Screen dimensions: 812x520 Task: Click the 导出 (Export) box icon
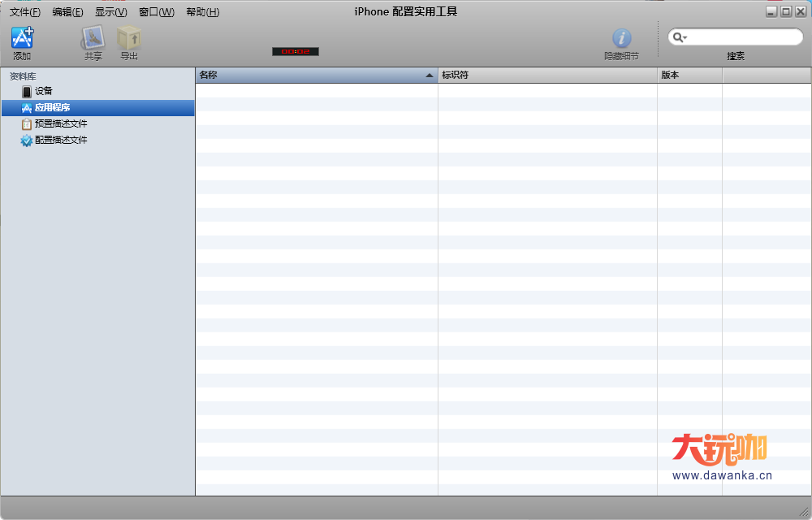coord(129,38)
